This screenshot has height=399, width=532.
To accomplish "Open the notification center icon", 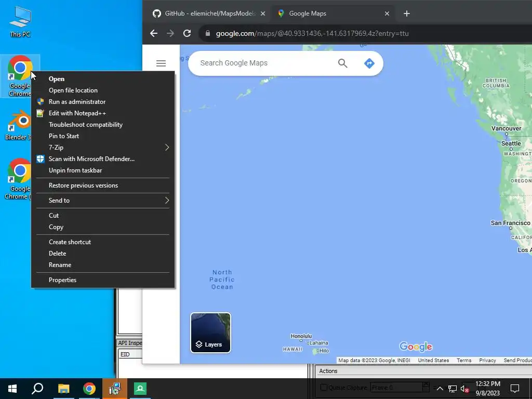I will [515, 389].
